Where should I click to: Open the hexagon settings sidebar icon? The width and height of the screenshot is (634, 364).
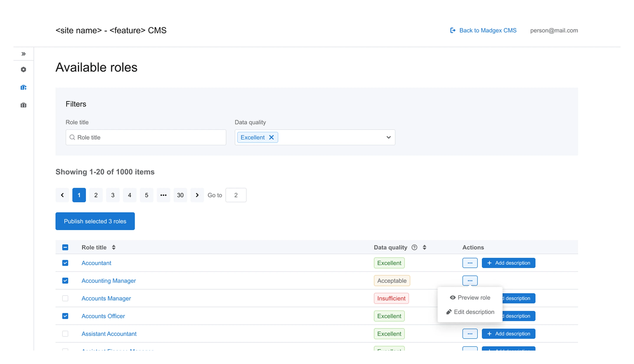tap(23, 70)
